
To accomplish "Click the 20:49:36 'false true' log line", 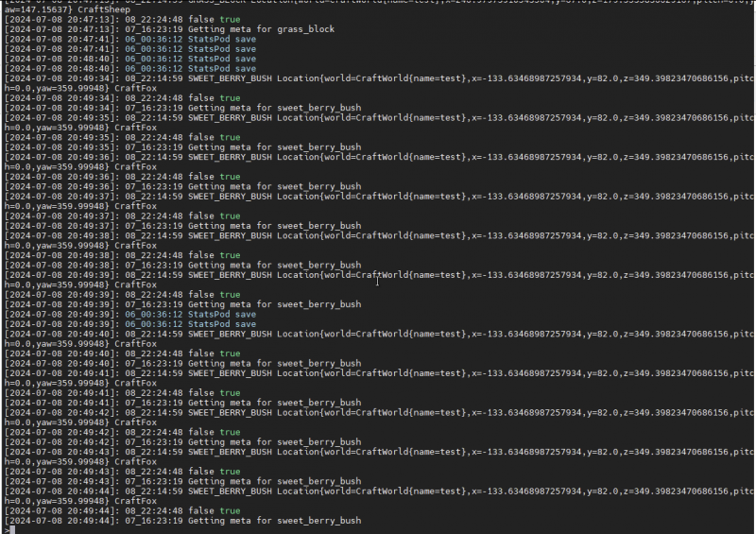I will 123,177.
